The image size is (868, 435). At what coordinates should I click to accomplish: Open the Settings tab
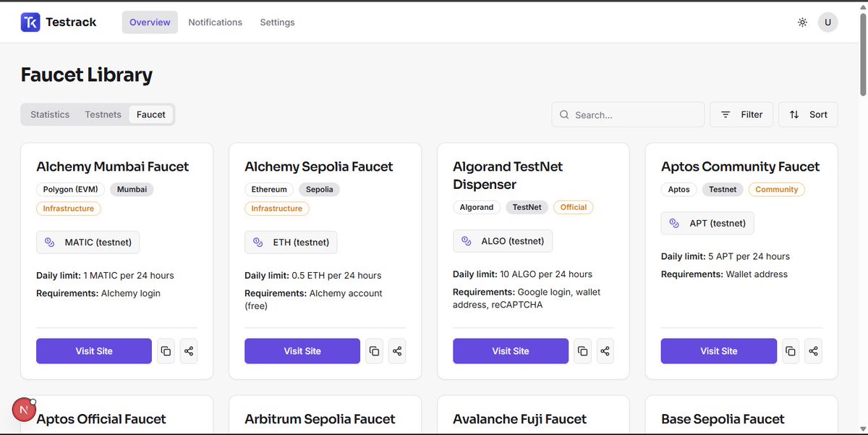[x=278, y=22]
